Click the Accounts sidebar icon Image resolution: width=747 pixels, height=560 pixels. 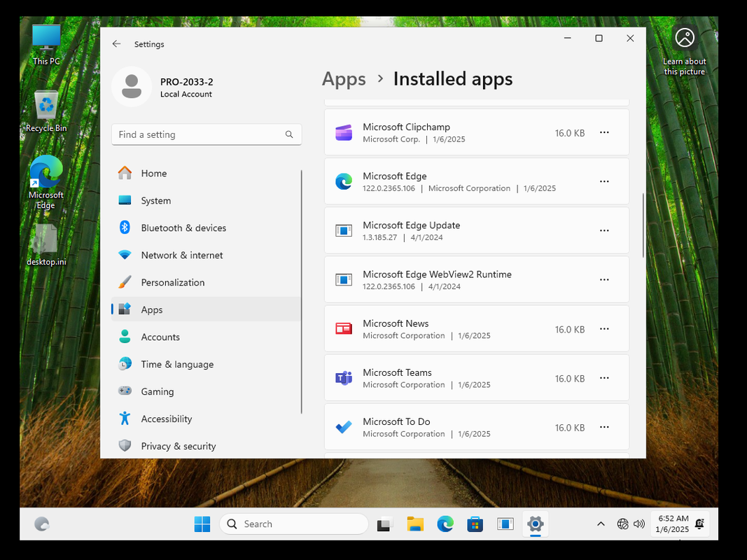coord(125,337)
